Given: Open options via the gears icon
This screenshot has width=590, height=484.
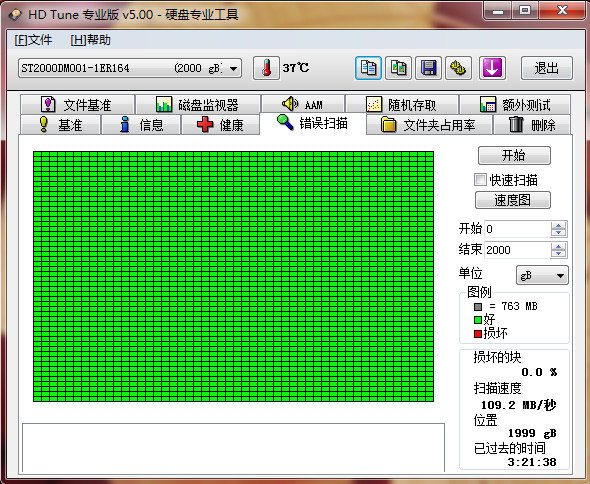Looking at the screenshot, I should point(458,68).
